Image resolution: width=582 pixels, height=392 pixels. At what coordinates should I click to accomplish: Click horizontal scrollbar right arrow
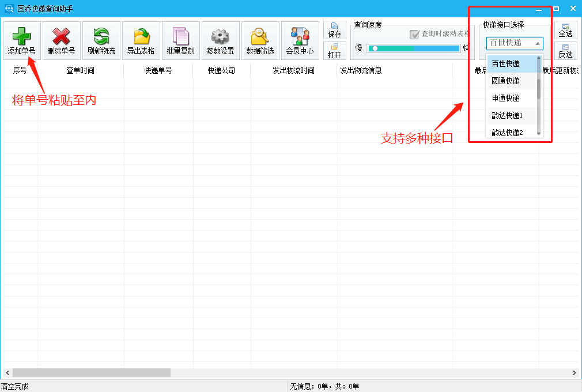[574, 372]
